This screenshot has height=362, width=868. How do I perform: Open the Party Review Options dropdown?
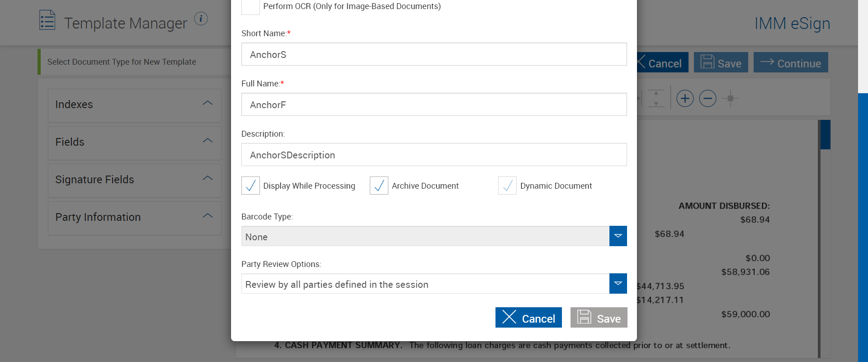coord(618,284)
